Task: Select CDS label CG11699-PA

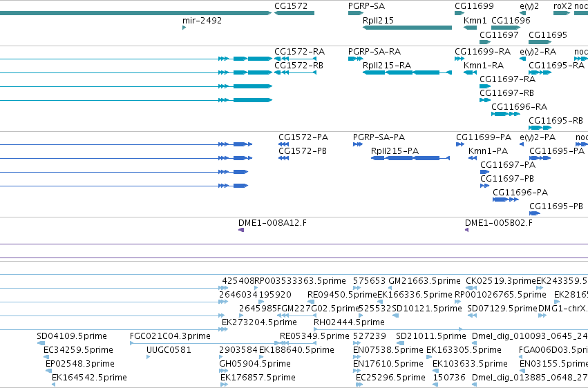Action: pos(484,137)
